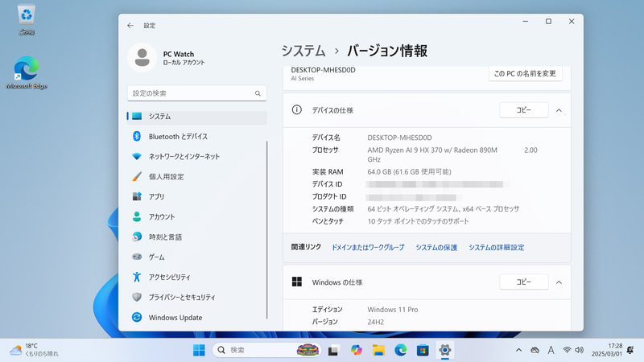Open Task View on the taskbar
The image size is (644, 362).
333,350
